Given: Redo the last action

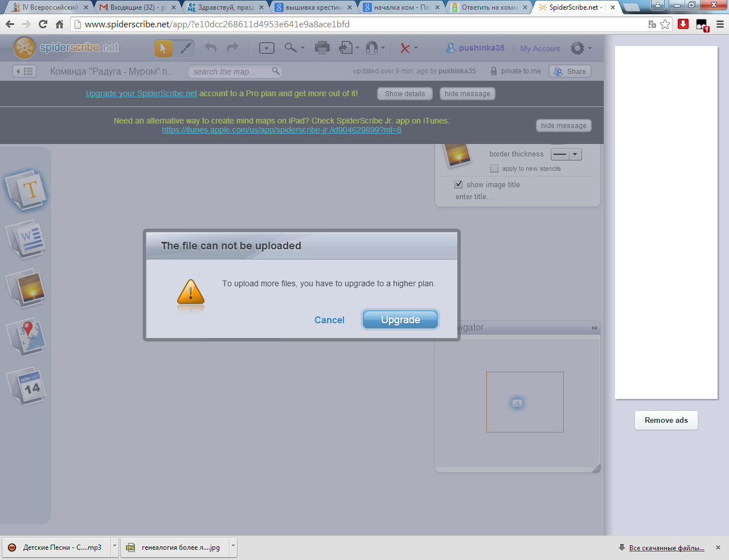Looking at the screenshot, I should coord(232,48).
